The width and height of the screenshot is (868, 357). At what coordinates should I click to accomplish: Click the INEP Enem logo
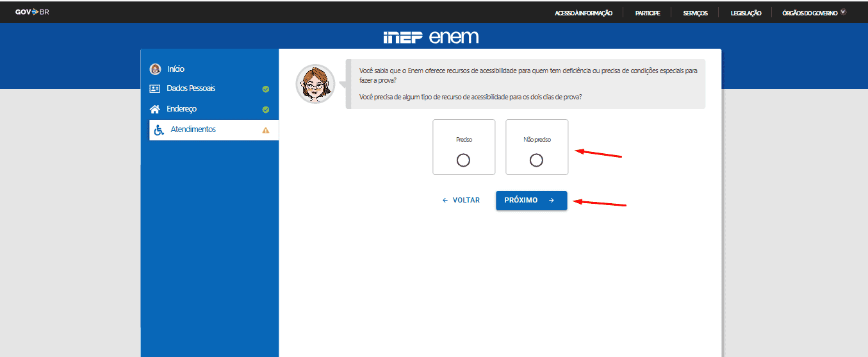(430, 37)
